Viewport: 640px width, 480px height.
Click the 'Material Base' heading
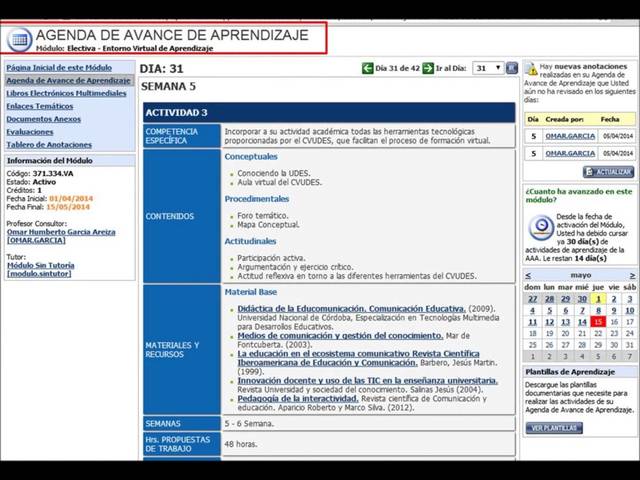point(251,292)
